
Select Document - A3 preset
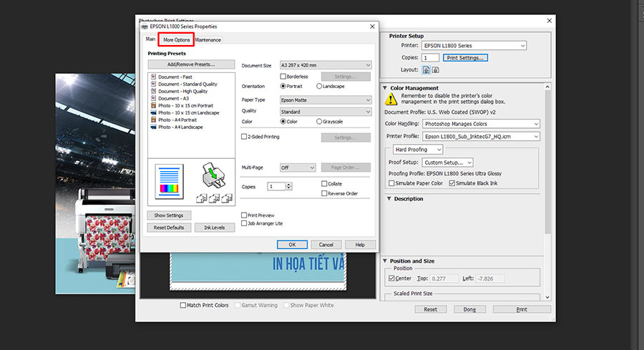click(x=173, y=99)
